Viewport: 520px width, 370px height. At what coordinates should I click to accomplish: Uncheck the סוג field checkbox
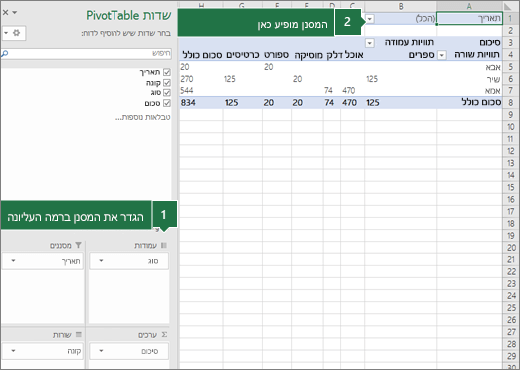[167, 92]
